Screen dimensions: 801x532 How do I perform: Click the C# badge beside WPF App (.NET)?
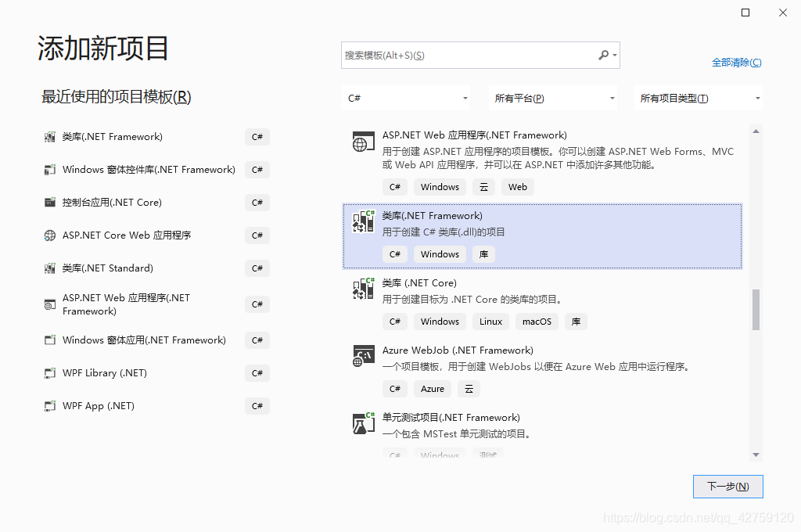pos(257,406)
